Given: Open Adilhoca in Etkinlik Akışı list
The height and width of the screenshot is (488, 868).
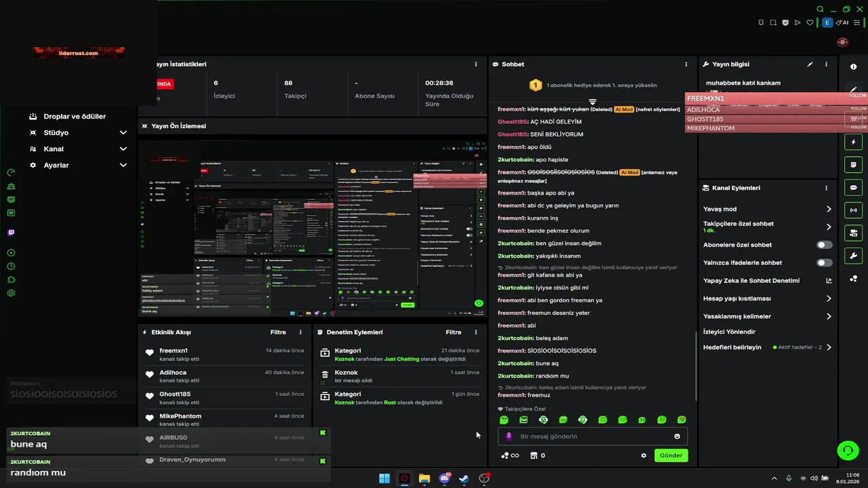Looking at the screenshot, I should [x=173, y=372].
